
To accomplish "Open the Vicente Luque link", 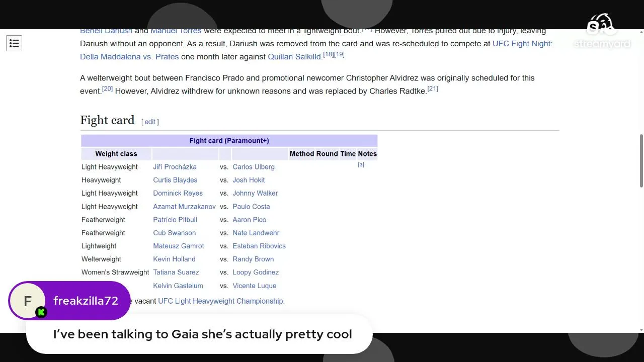I will [x=254, y=286].
